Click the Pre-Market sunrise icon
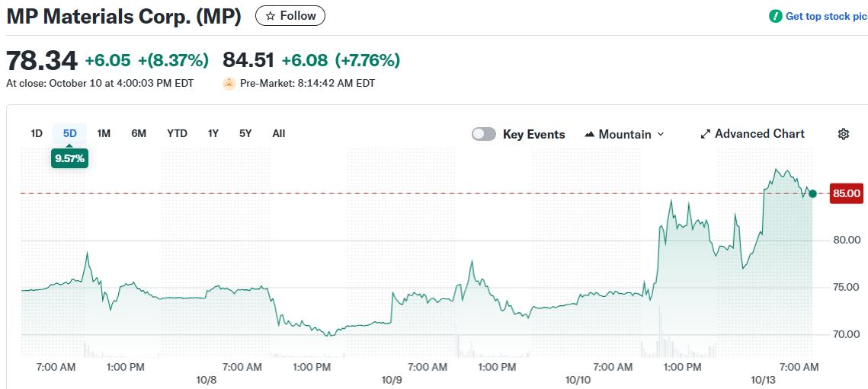The height and width of the screenshot is (389, 868). click(x=229, y=84)
